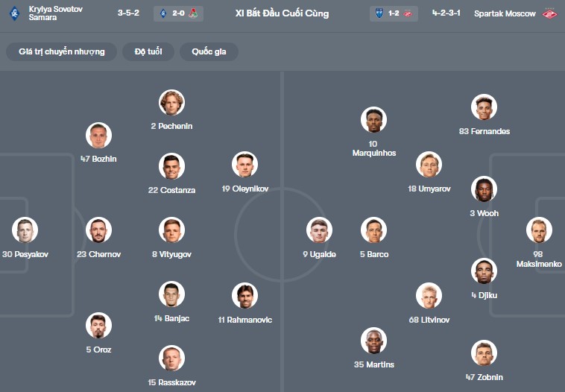Toggle the 'Giá trị chuyển nhượng' filter

click(x=62, y=51)
